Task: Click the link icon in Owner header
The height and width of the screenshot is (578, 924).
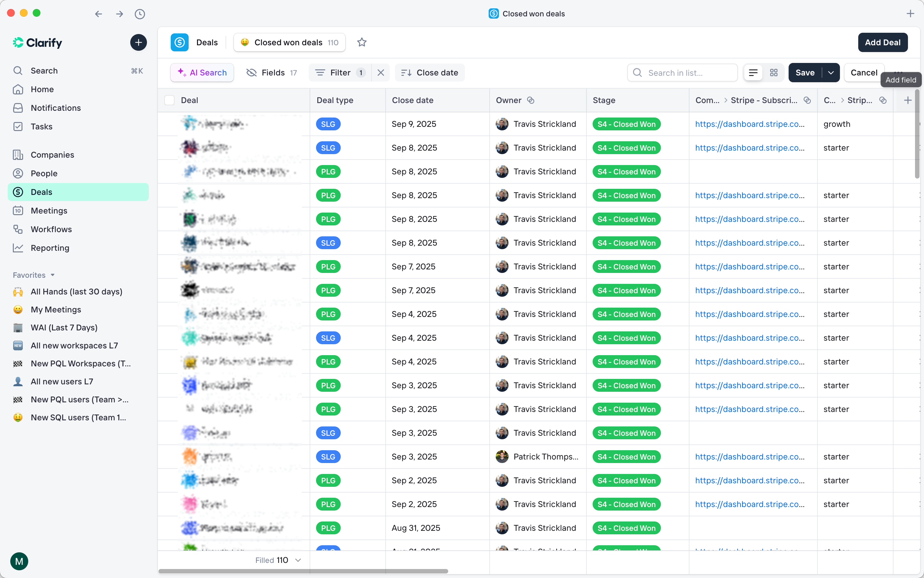Action: [530, 100]
